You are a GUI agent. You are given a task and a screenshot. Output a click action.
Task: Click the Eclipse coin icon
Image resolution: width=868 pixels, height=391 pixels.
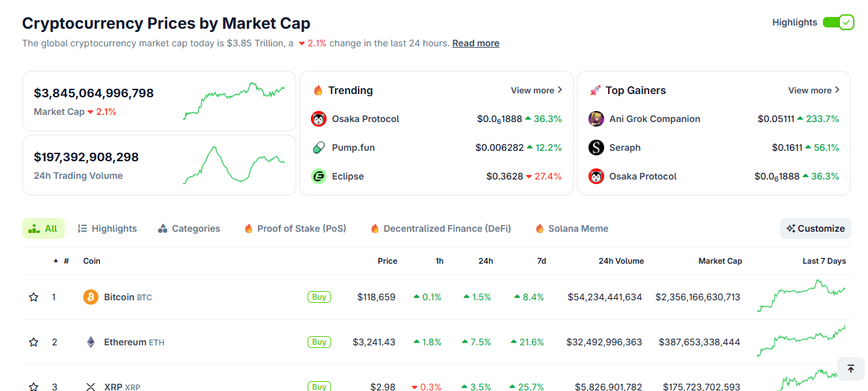point(319,176)
